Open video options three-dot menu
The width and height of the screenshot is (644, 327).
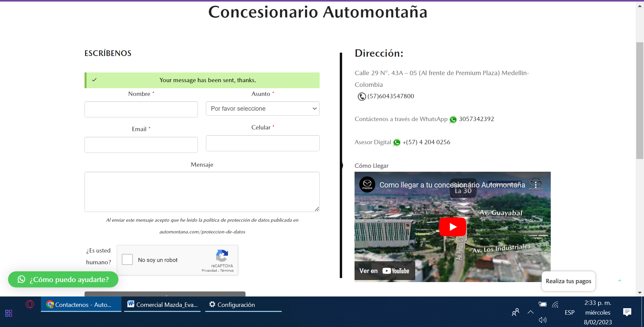click(536, 184)
